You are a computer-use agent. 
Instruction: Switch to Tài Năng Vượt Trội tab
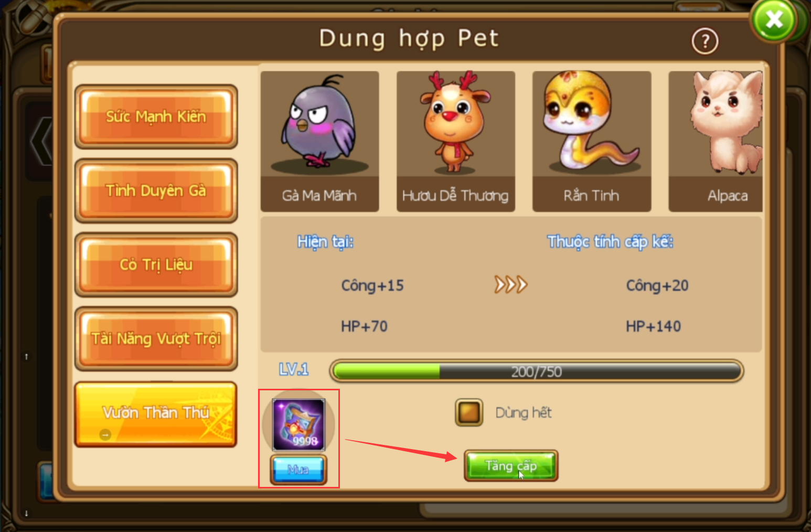[x=156, y=338]
